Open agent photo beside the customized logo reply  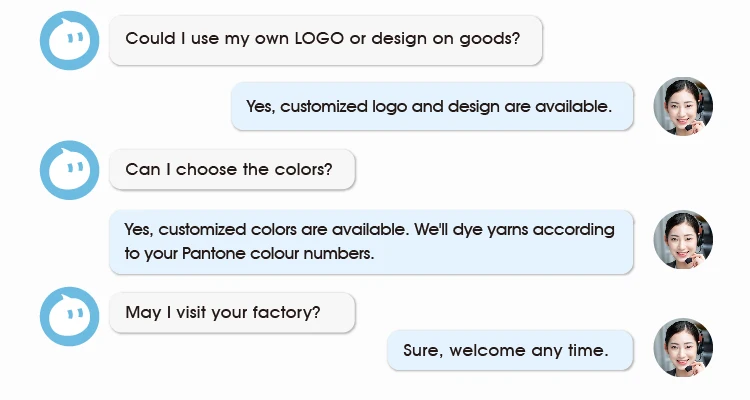click(683, 106)
